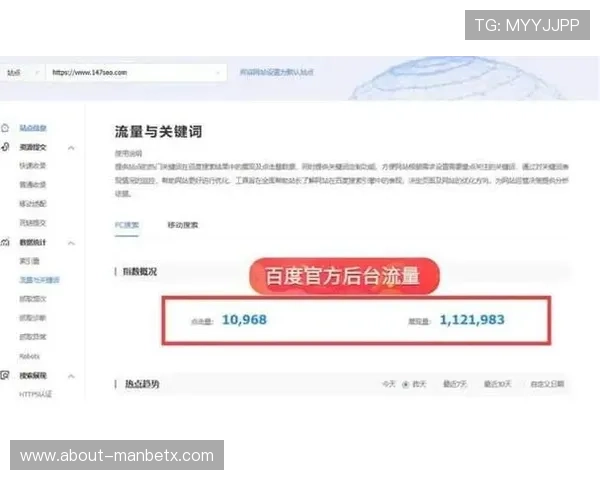Choose the 自定义日期 custom date option
600x480 pixels.
click(x=547, y=384)
